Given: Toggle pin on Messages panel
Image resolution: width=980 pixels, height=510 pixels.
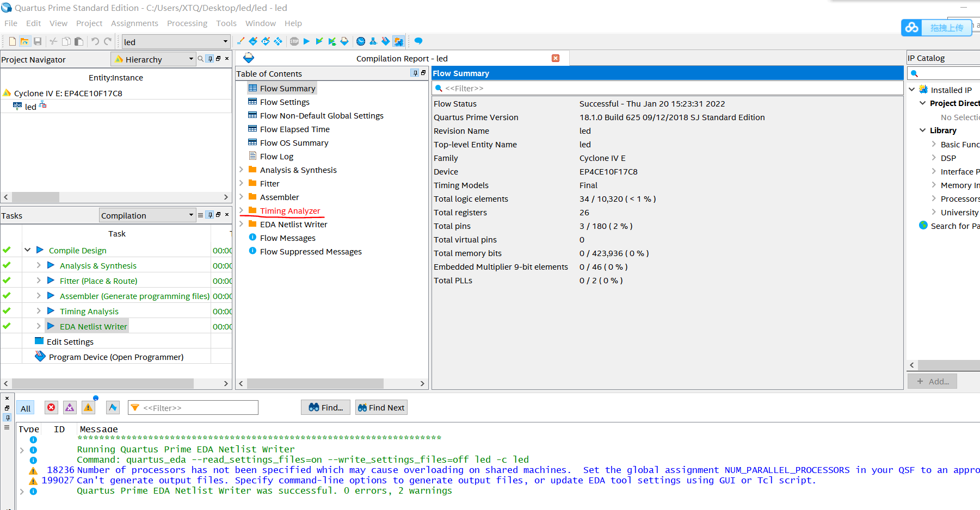Looking at the screenshot, I should 7,418.
